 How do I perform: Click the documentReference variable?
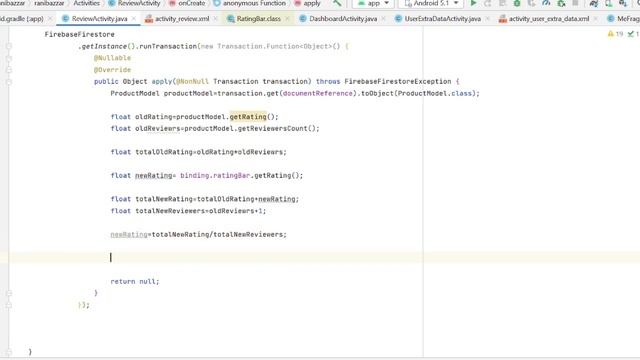[x=318, y=93]
